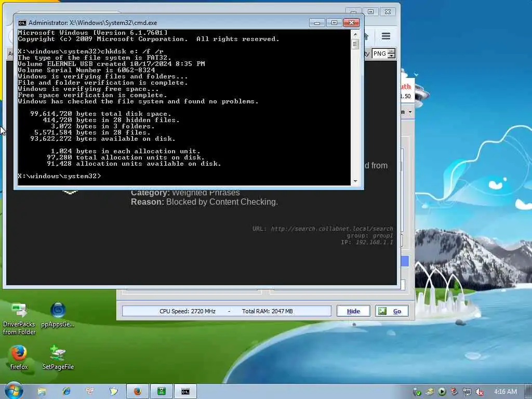Image resolution: width=532 pixels, height=399 pixels.
Task: Click the light-colored taskbar shortcut left of Firefox
Action: click(x=113, y=391)
